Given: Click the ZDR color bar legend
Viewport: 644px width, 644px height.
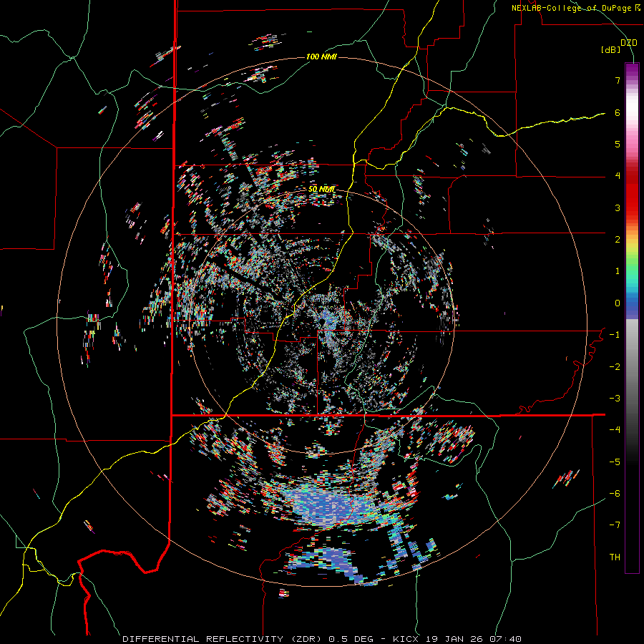Looking at the screenshot, I should tap(632, 318).
